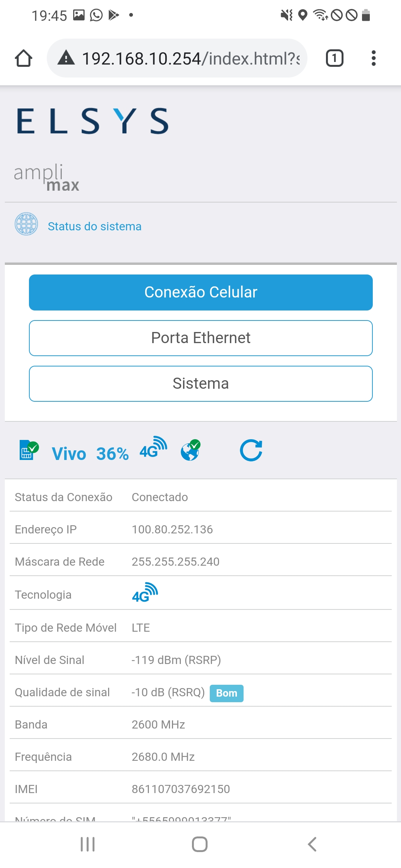Click the 4G signal icon beside 36%
The image size is (401, 868).
[x=153, y=448]
